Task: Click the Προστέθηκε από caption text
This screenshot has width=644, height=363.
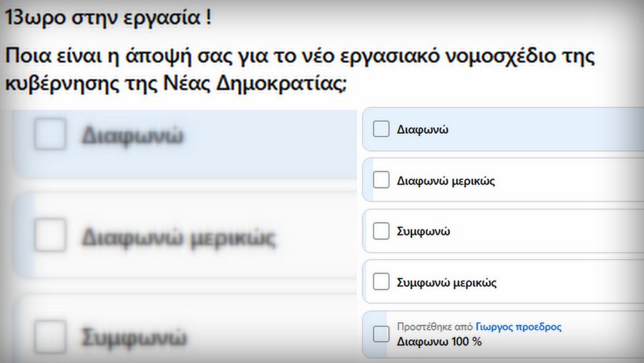Action: coord(434,326)
